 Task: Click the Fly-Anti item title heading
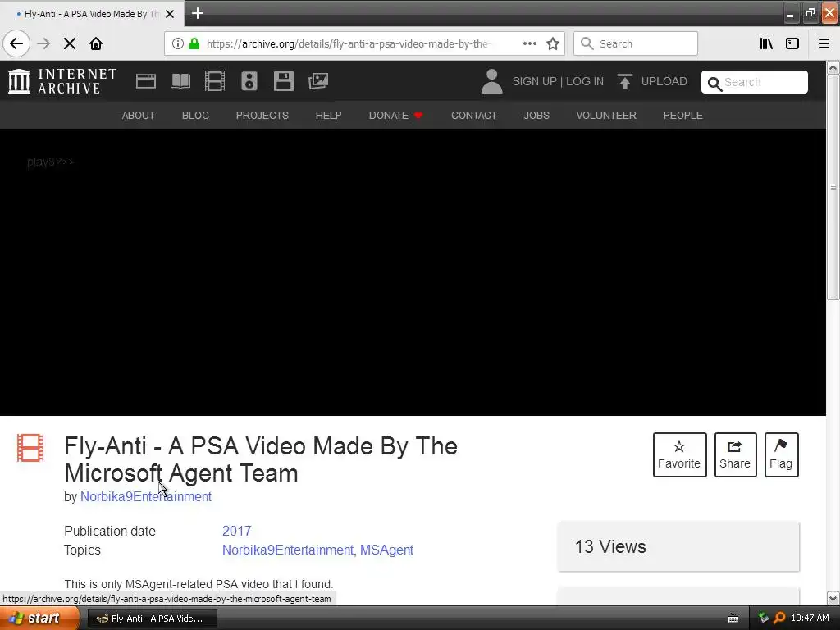coord(261,459)
